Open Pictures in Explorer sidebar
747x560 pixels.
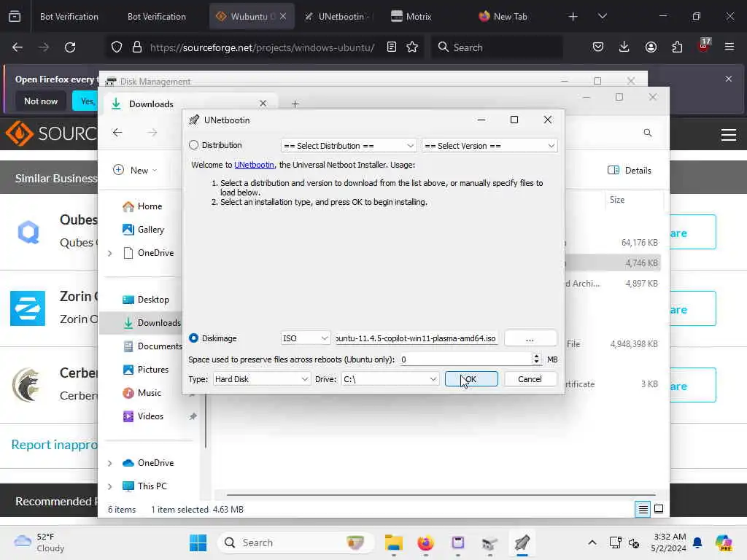pyautogui.click(x=145, y=370)
